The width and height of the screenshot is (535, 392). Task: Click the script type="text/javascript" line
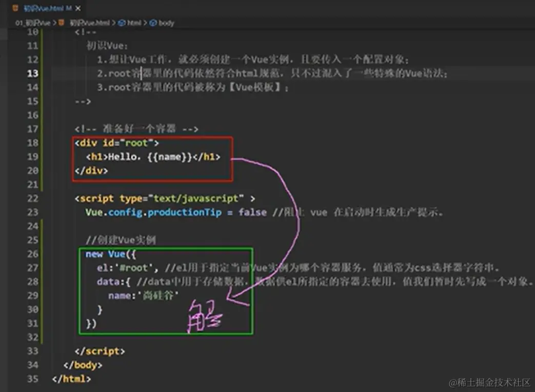point(165,198)
